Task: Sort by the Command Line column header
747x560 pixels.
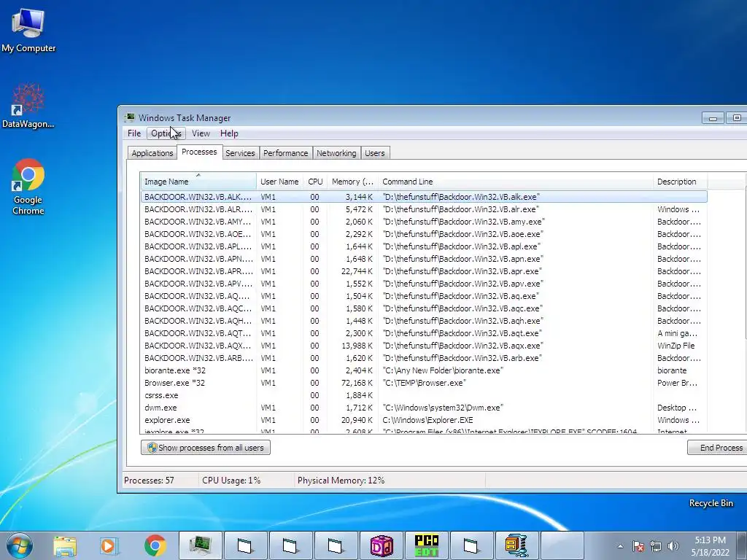Action: pos(516,182)
